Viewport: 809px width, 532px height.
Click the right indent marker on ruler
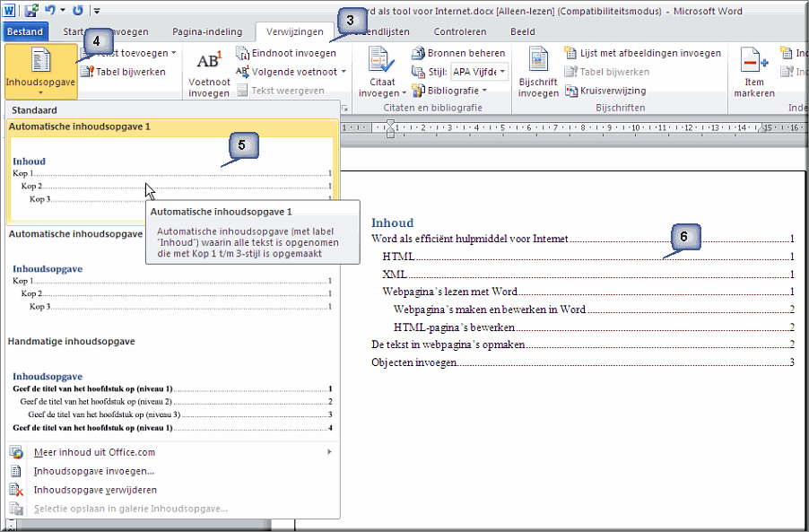[x=761, y=129]
